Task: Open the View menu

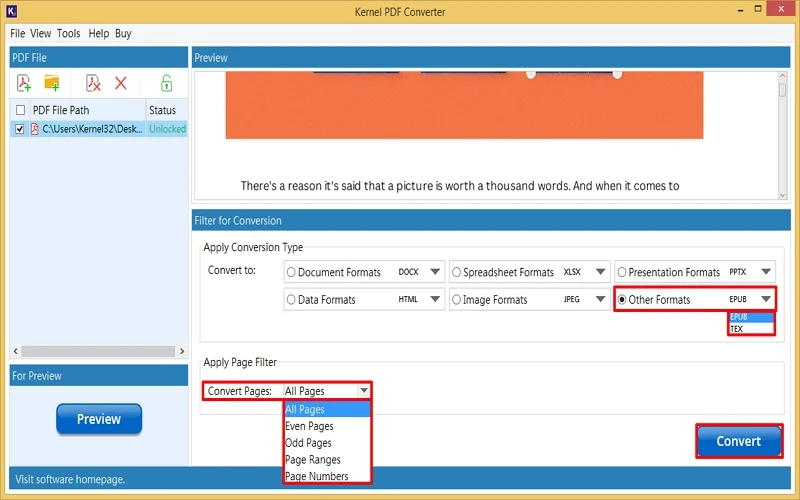Action: 40,34
